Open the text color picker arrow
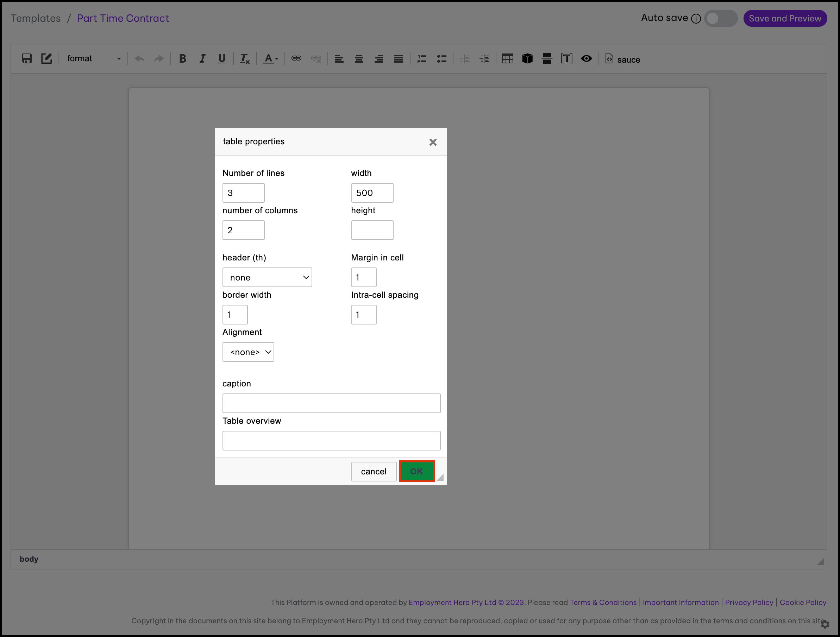Image resolution: width=840 pixels, height=637 pixels. [x=277, y=58]
